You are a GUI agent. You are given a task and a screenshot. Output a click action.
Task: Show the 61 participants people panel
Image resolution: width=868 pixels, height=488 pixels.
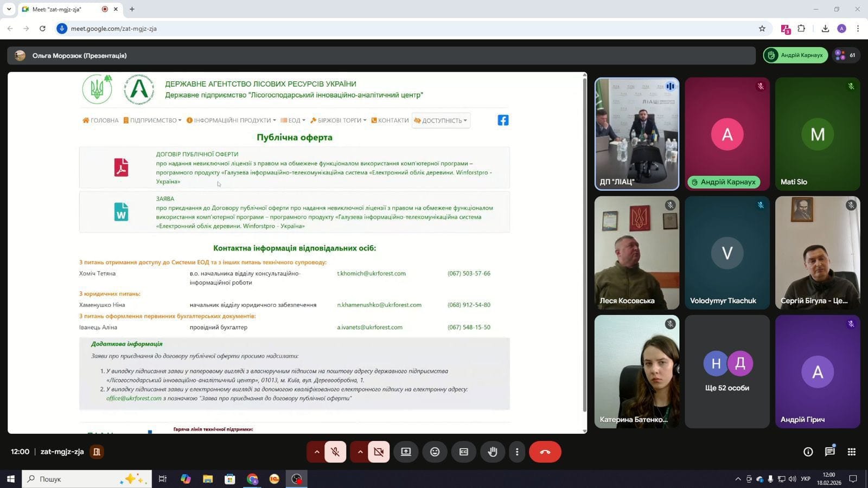tap(846, 55)
